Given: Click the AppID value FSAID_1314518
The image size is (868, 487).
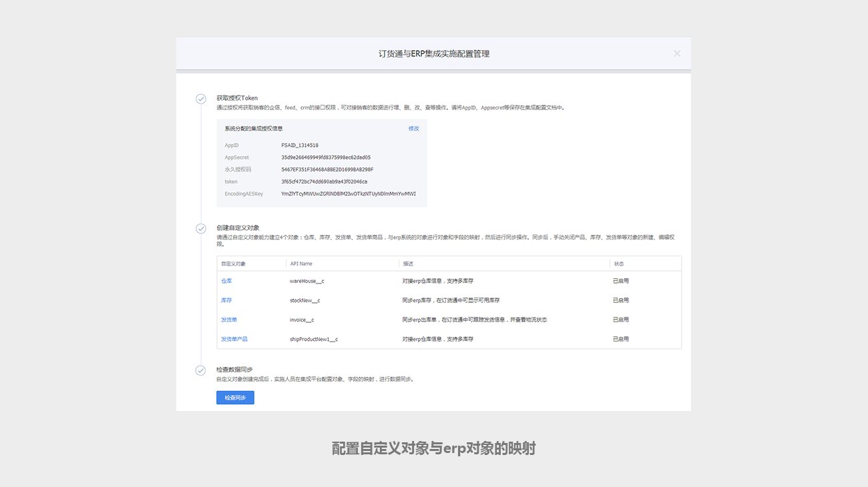Looking at the screenshot, I should tap(300, 145).
